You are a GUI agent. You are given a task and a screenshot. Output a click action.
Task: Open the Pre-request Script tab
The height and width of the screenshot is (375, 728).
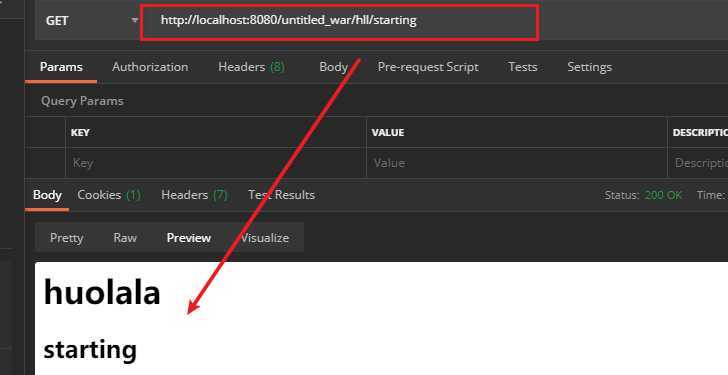coord(428,67)
